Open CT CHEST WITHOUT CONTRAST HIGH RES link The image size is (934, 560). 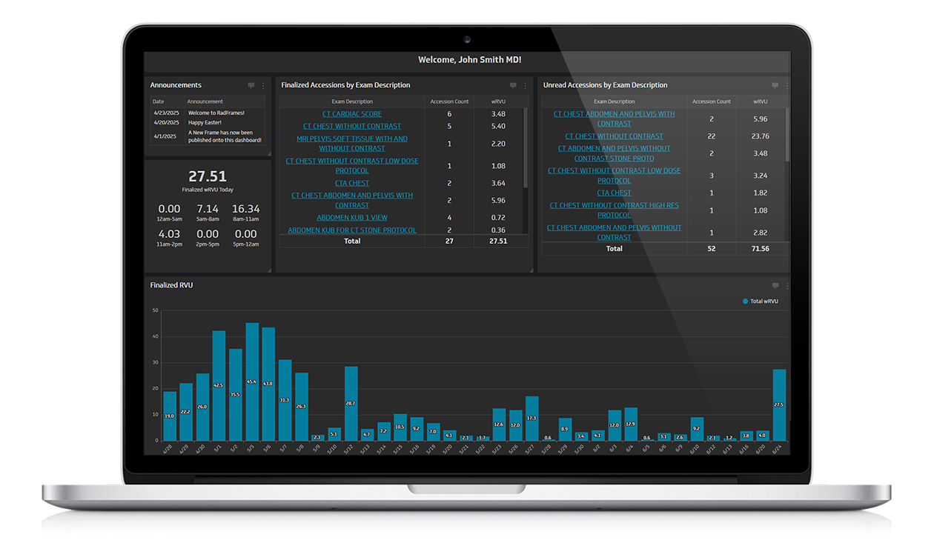(614, 210)
